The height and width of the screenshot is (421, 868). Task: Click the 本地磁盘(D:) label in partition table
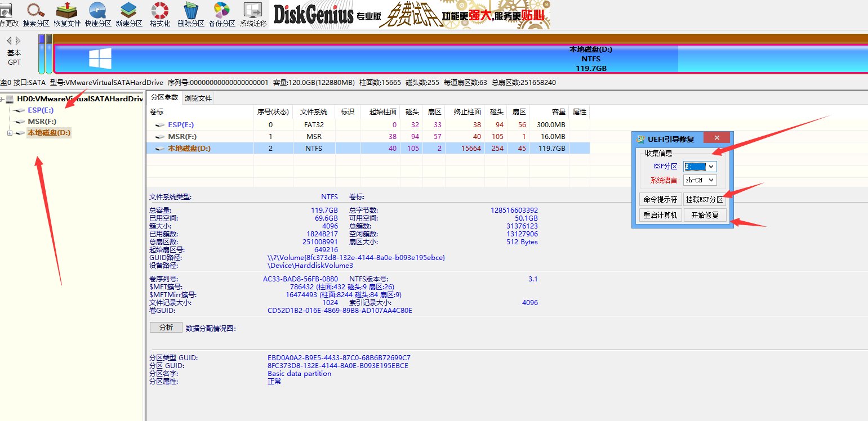pos(189,149)
